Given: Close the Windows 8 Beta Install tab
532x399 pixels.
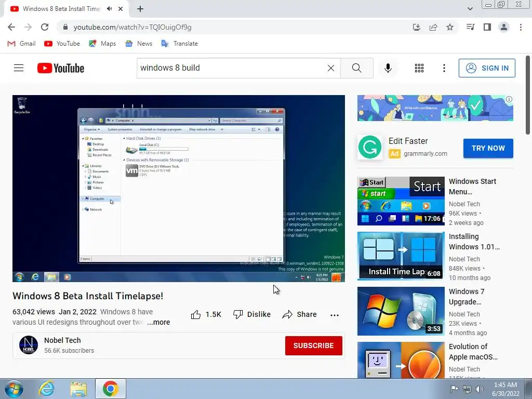Looking at the screenshot, I should [x=121, y=9].
